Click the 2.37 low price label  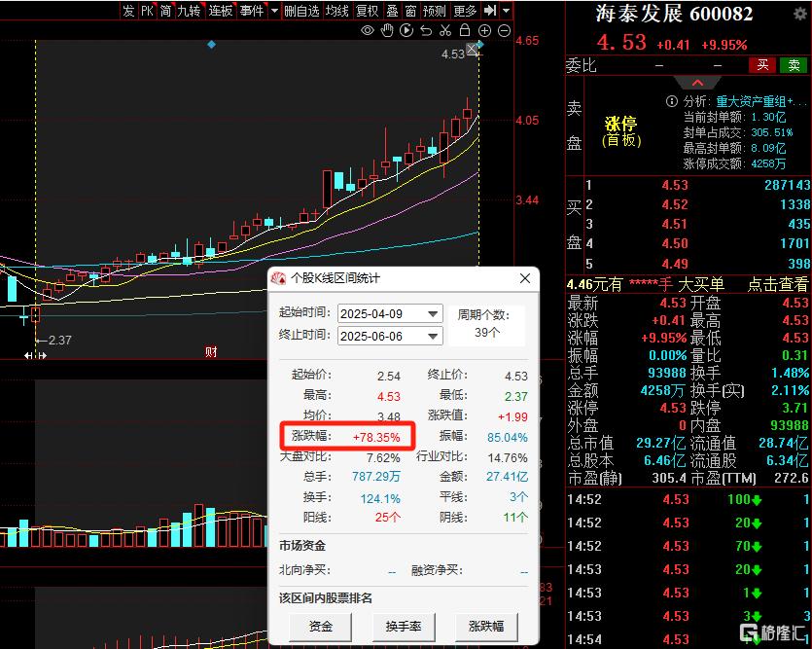click(x=59, y=341)
